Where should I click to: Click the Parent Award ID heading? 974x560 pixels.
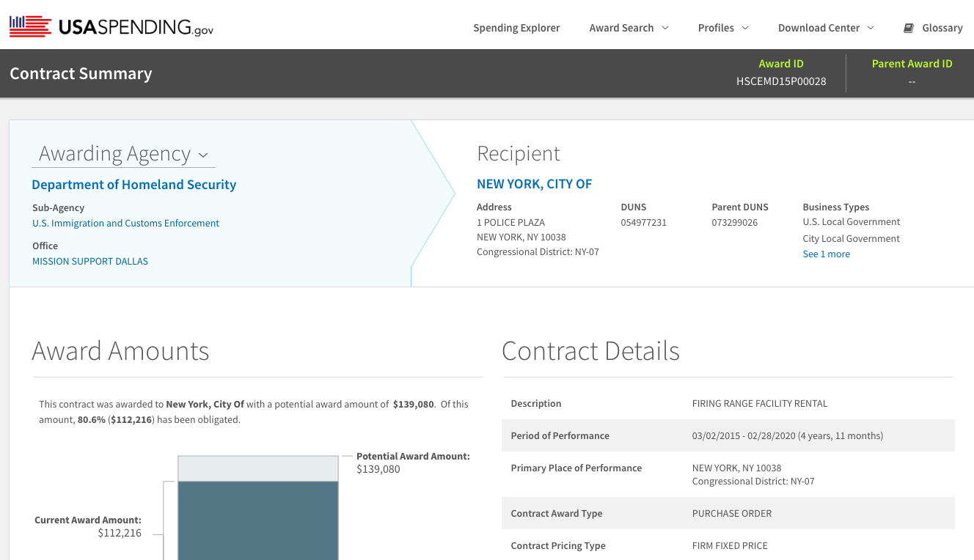click(x=912, y=64)
